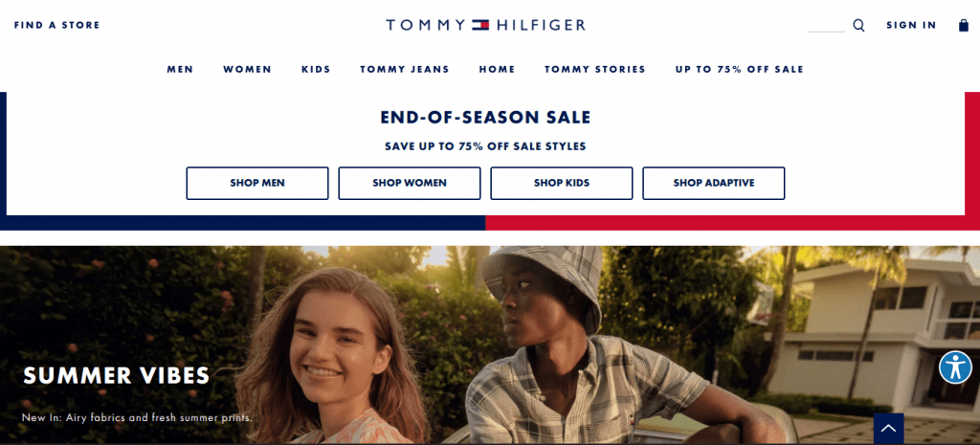
Task: Open the Tommy Jeans menu
Action: 405,69
